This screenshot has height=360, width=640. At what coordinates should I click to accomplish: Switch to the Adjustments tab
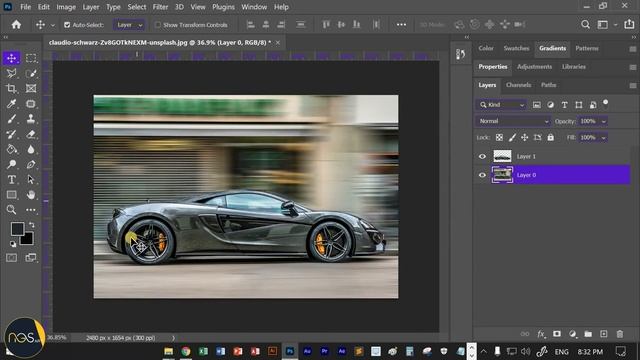(534, 67)
